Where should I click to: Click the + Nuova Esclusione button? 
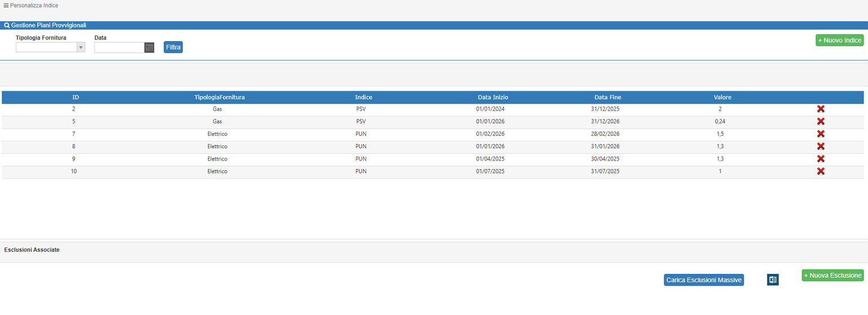click(832, 275)
